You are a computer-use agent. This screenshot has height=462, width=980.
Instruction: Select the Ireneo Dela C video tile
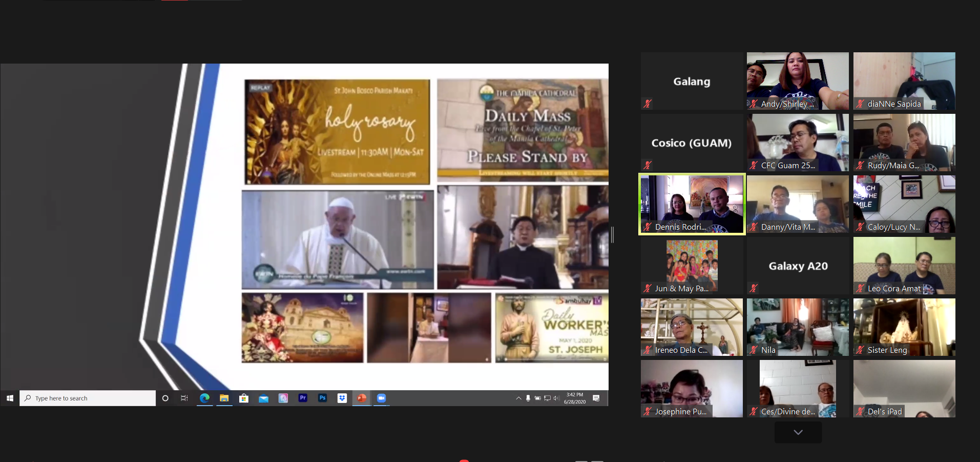point(692,327)
